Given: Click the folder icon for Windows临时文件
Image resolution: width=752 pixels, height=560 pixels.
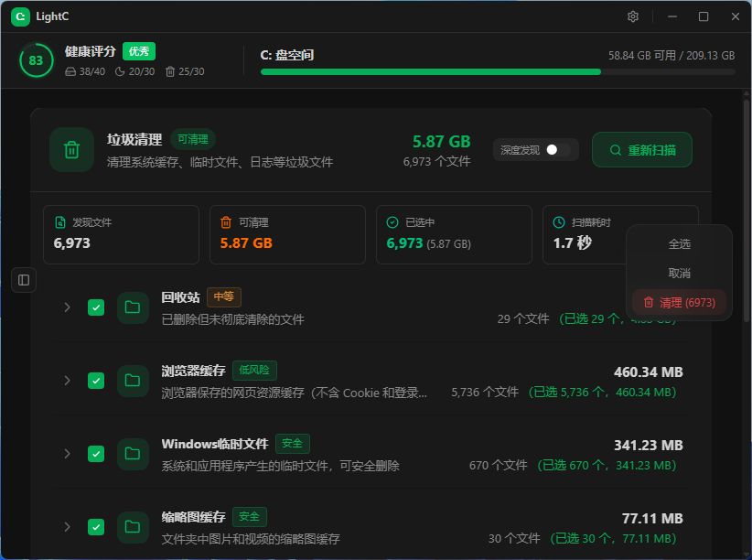Looking at the screenshot, I should [133, 454].
